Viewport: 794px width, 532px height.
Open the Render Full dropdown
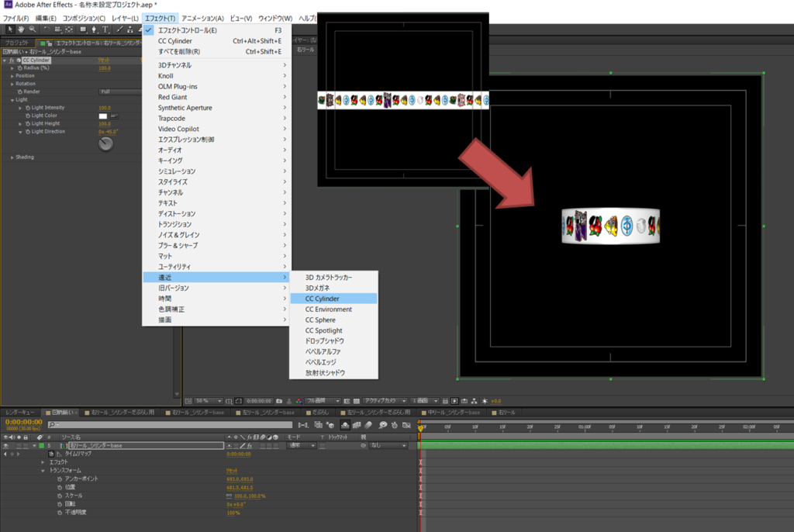click(120, 92)
